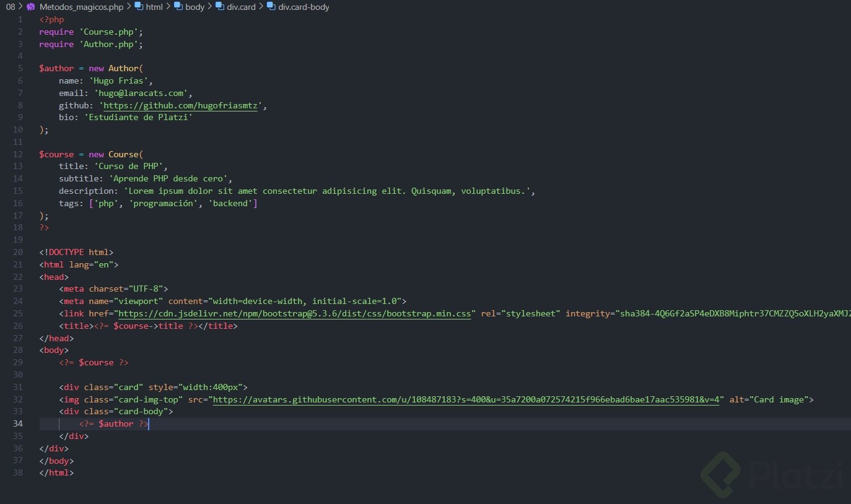Click the "UTF-8" charset value
851x504 pixels.
pos(146,289)
